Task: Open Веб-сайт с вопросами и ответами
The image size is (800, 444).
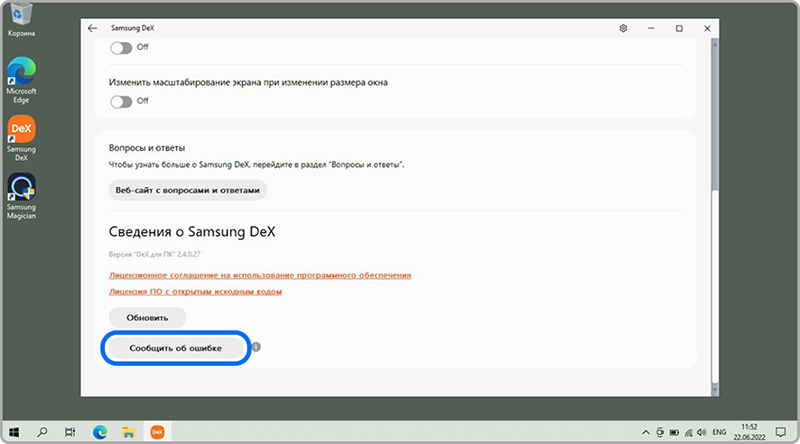Action: 187,190
